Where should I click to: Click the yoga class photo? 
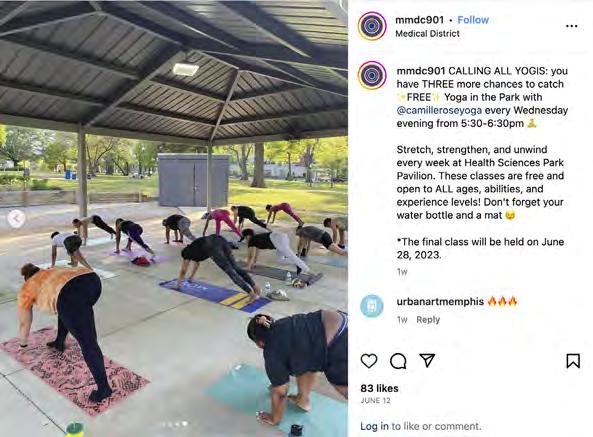(174, 218)
